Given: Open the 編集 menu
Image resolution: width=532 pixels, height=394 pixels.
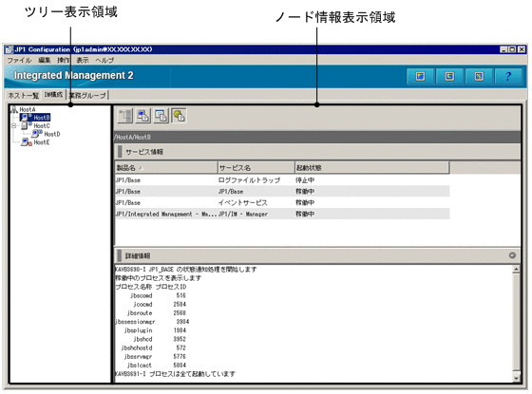Looking at the screenshot, I should click(x=44, y=61).
